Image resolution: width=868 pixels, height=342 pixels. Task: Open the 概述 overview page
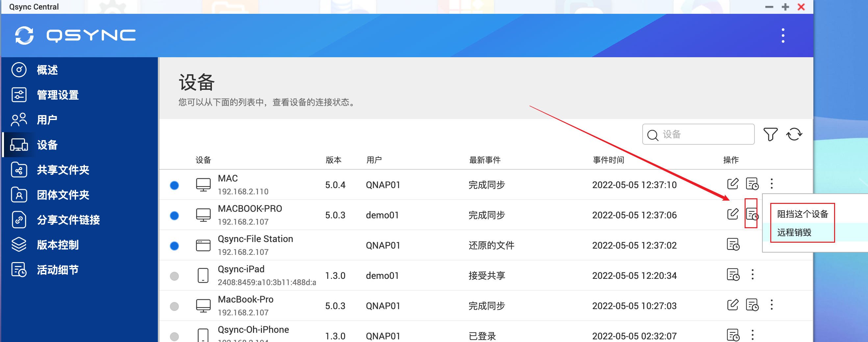click(x=47, y=70)
